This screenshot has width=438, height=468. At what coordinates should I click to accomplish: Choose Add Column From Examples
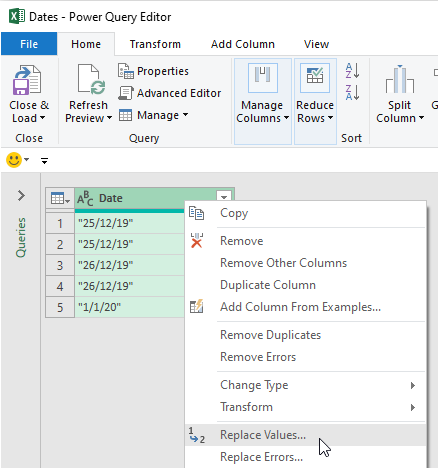click(306, 307)
